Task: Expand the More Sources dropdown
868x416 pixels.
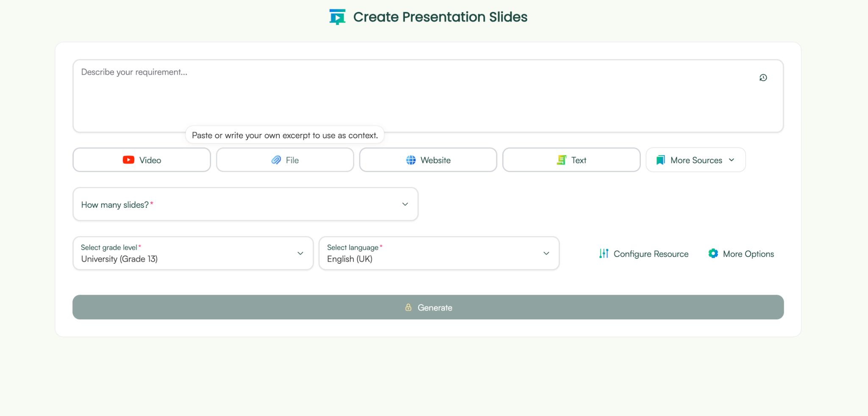Action: coord(696,160)
